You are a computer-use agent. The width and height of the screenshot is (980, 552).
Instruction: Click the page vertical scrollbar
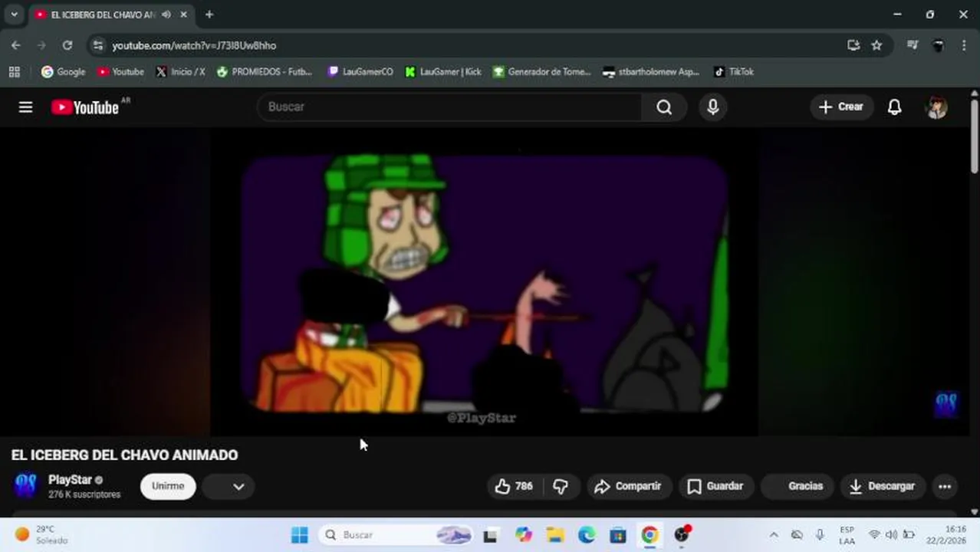(975, 138)
